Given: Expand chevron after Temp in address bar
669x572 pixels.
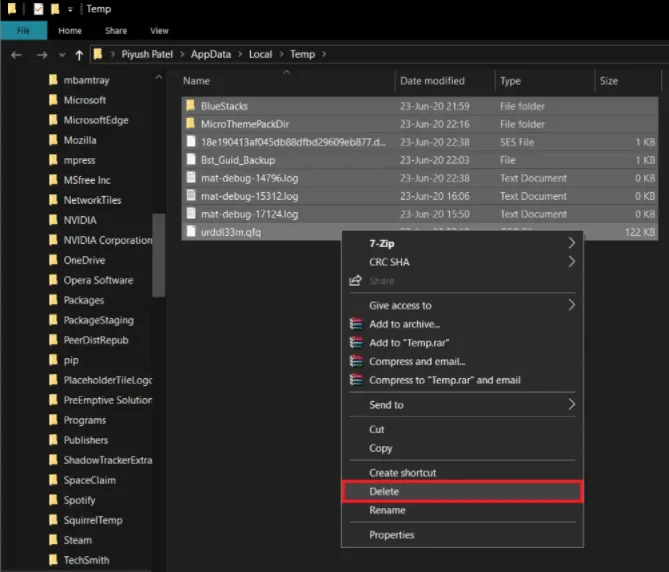Looking at the screenshot, I should (324, 54).
